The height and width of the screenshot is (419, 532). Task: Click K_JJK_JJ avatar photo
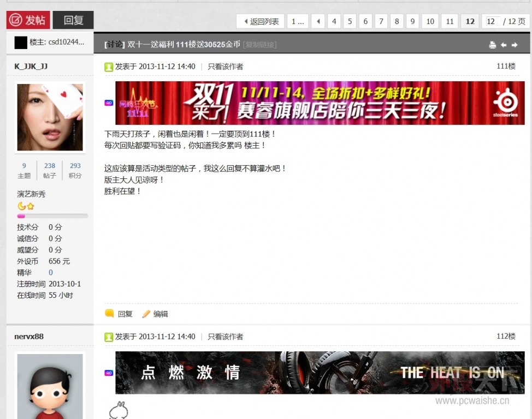(x=50, y=117)
